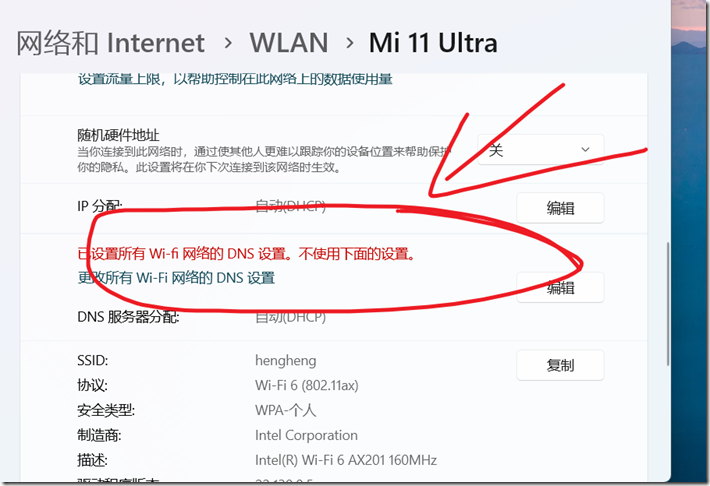Viewport: 710px width, 486px height.
Task: Open the 设置流量上限 data limit link
Action: coord(235,79)
